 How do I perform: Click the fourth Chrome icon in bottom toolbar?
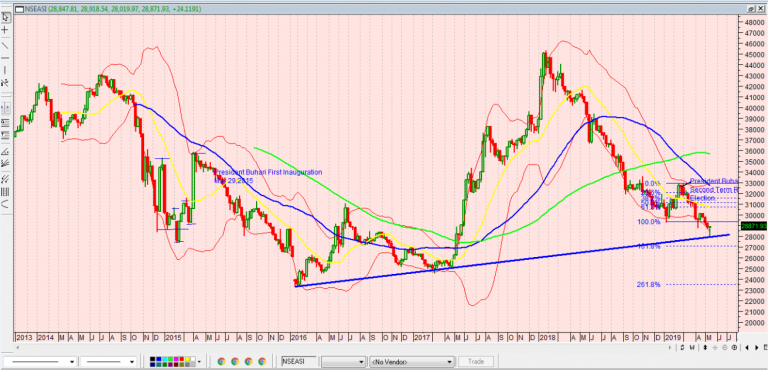262,362
